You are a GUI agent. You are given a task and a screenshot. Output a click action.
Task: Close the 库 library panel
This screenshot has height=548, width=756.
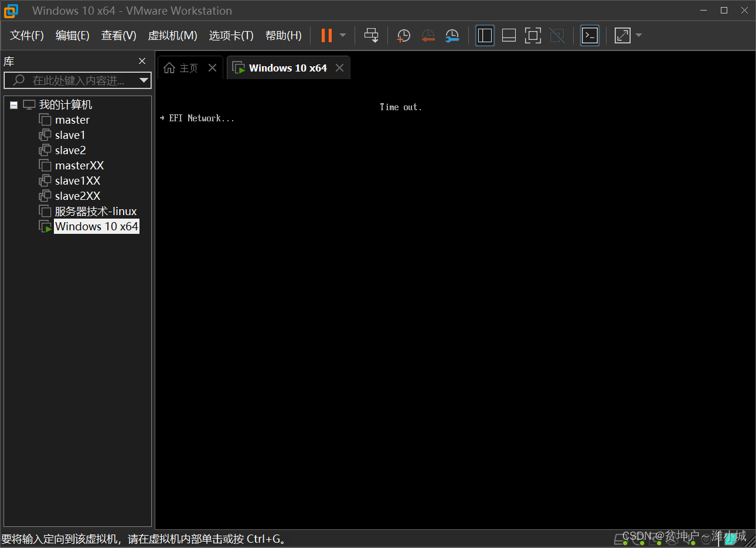142,61
